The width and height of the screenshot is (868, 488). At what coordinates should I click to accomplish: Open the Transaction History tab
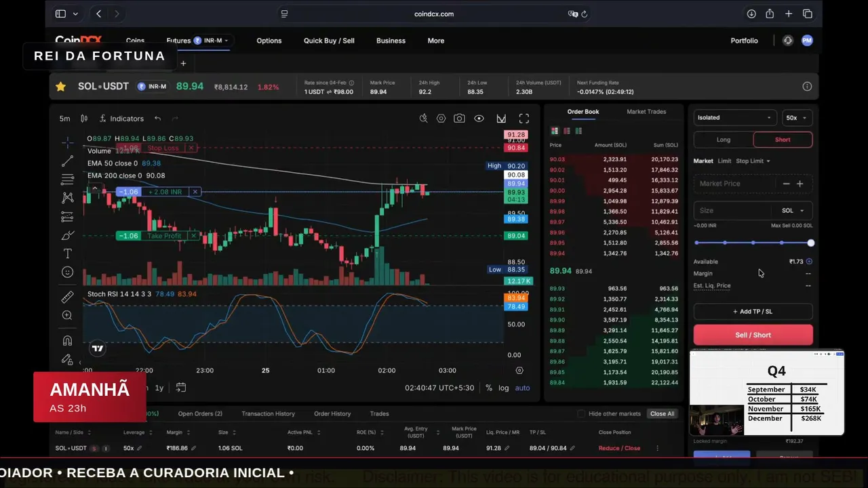pyautogui.click(x=268, y=413)
